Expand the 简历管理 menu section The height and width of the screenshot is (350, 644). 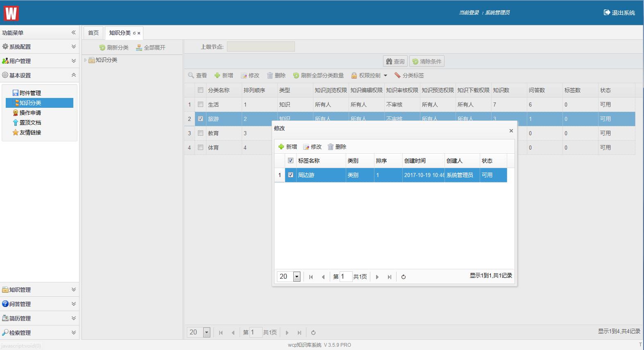74,318
